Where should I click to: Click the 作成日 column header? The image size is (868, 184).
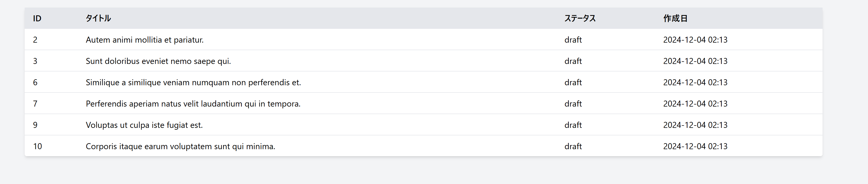(x=675, y=18)
